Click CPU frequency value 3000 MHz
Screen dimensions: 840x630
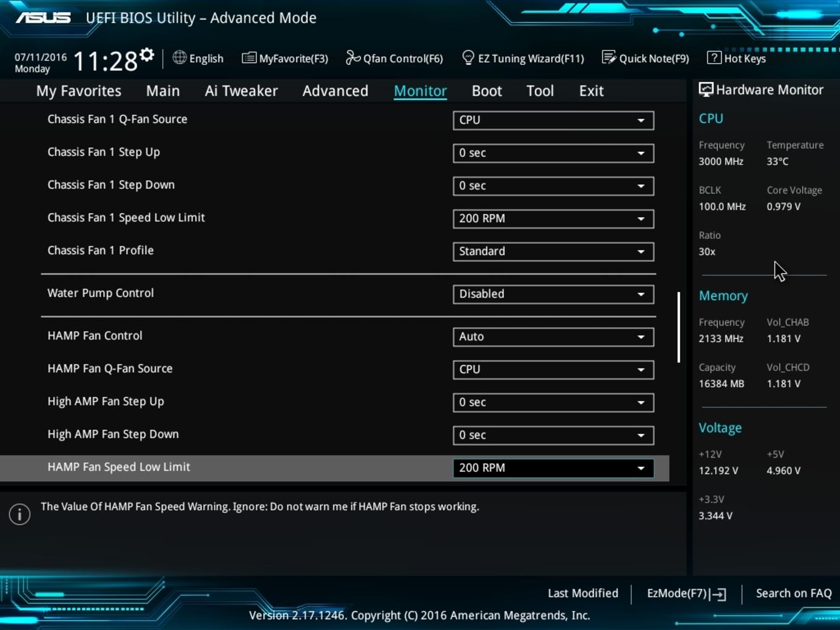721,161
